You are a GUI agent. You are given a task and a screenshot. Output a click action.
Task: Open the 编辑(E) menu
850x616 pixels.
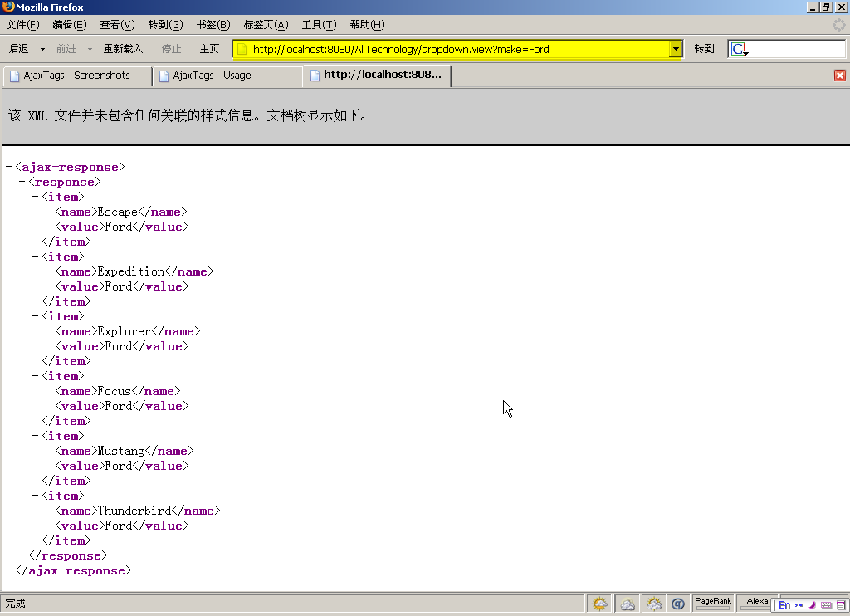[x=70, y=25]
